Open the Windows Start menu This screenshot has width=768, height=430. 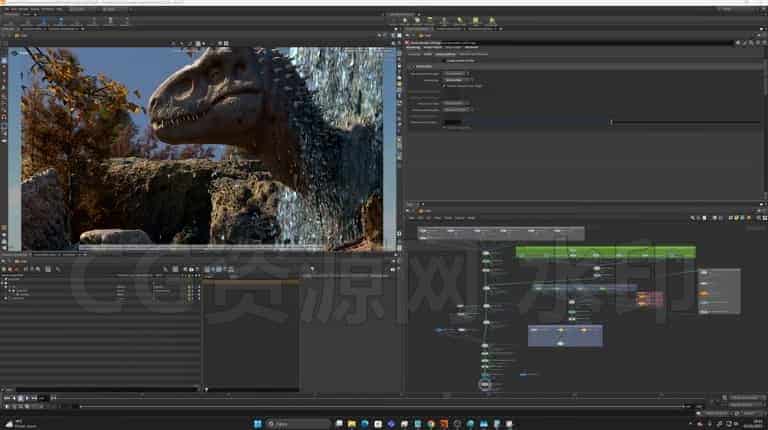pos(258,424)
